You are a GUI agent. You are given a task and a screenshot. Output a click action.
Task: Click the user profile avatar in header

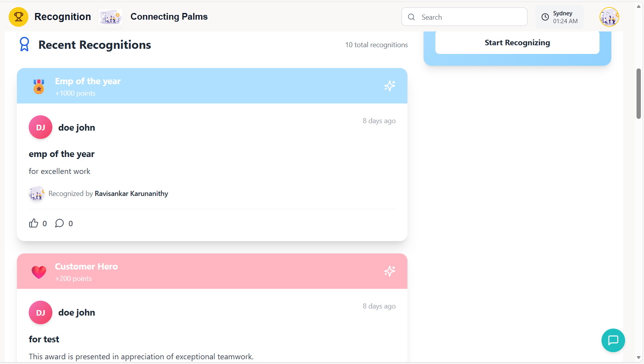(609, 17)
